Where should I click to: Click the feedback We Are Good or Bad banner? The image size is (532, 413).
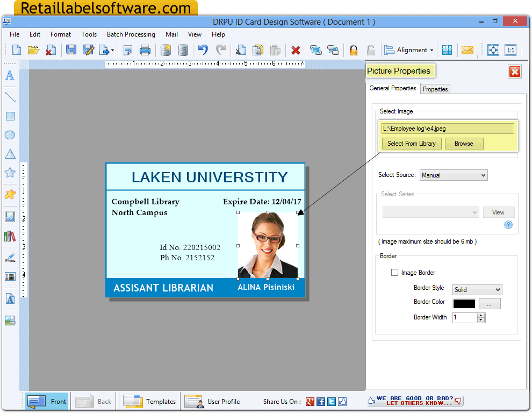tap(415, 401)
